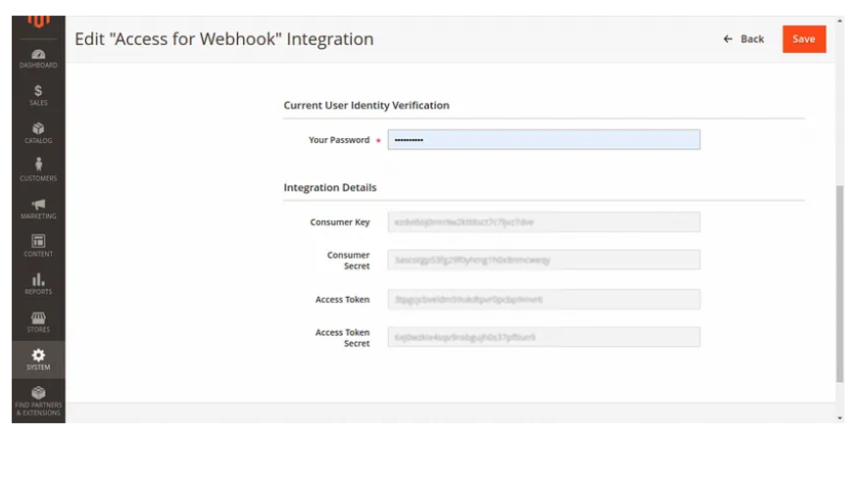Open the Stores storefront icon menu
868x482 pixels.
(x=38, y=322)
